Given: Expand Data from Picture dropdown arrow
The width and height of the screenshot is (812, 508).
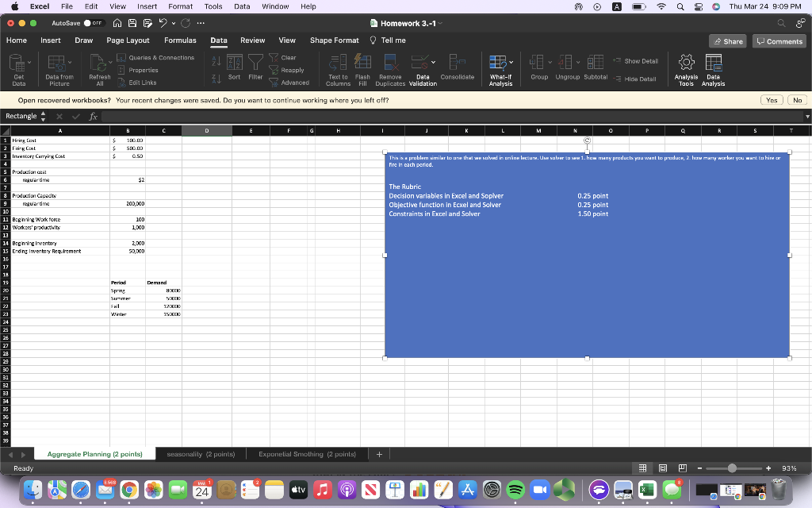Looking at the screenshot, I should point(70,62).
